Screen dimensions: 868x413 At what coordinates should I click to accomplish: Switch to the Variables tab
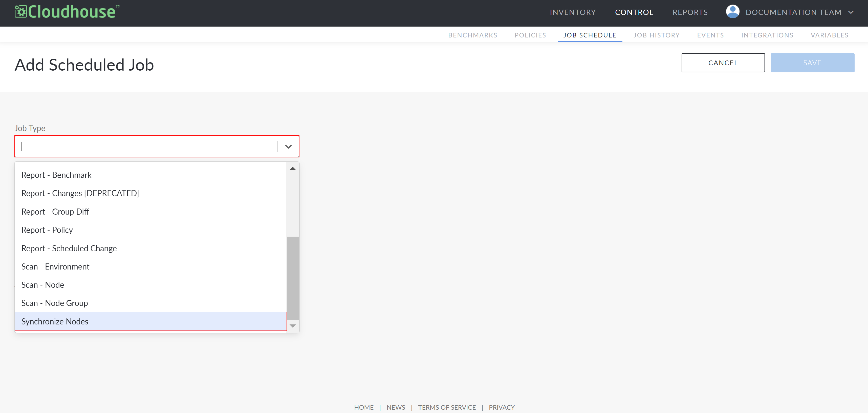click(829, 35)
